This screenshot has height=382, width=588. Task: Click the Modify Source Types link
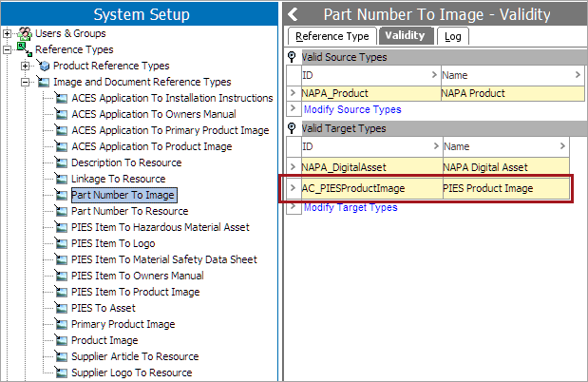[352, 109]
